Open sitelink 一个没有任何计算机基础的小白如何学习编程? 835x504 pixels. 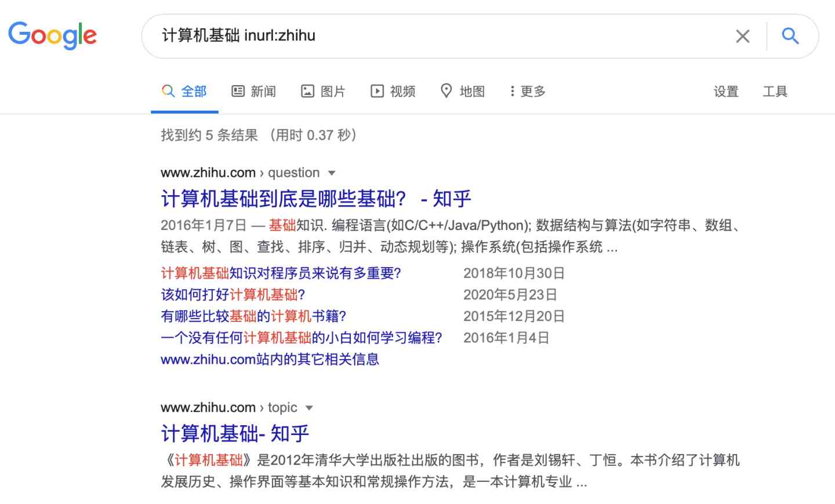302,338
